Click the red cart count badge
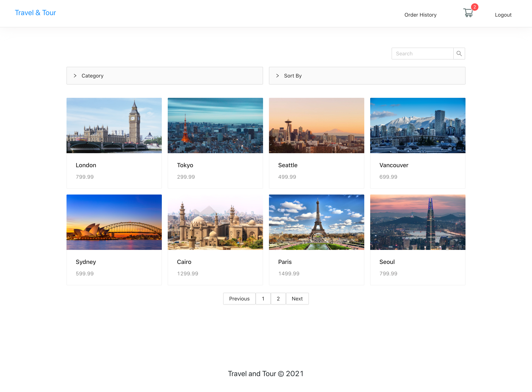This screenshot has height=392, width=532. coord(475,7)
